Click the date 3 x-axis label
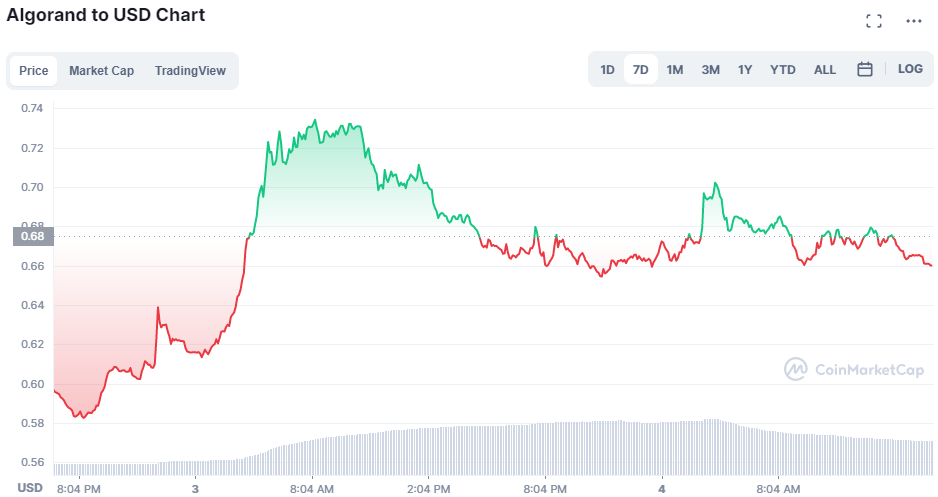Screen dimensions: 938x497 pyautogui.click(x=195, y=489)
